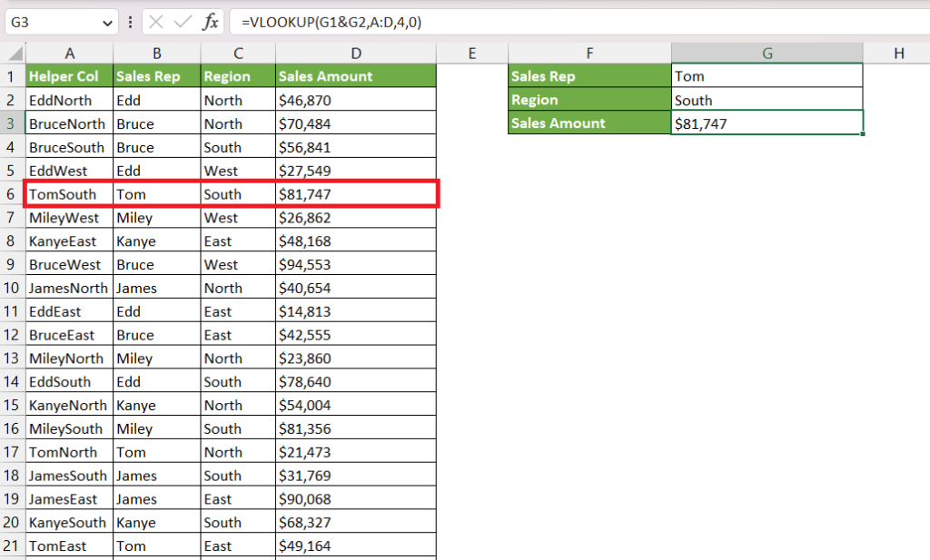Image resolution: width=930 pixels, height=560 pixels.
Task: Open the Name Box dropdown arrow
Action: click(107, 23)
